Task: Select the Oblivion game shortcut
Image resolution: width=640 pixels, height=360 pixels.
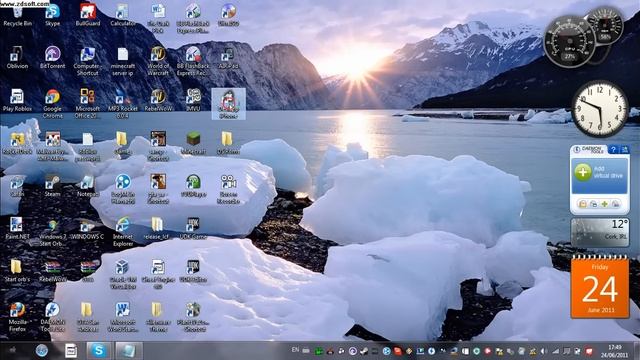Action: point(18,58)
